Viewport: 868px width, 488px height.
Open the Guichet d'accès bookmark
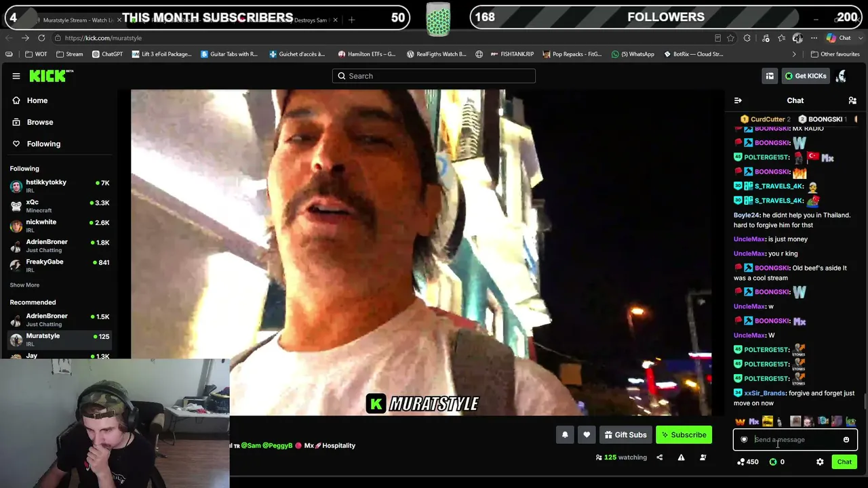click(297, 54)
